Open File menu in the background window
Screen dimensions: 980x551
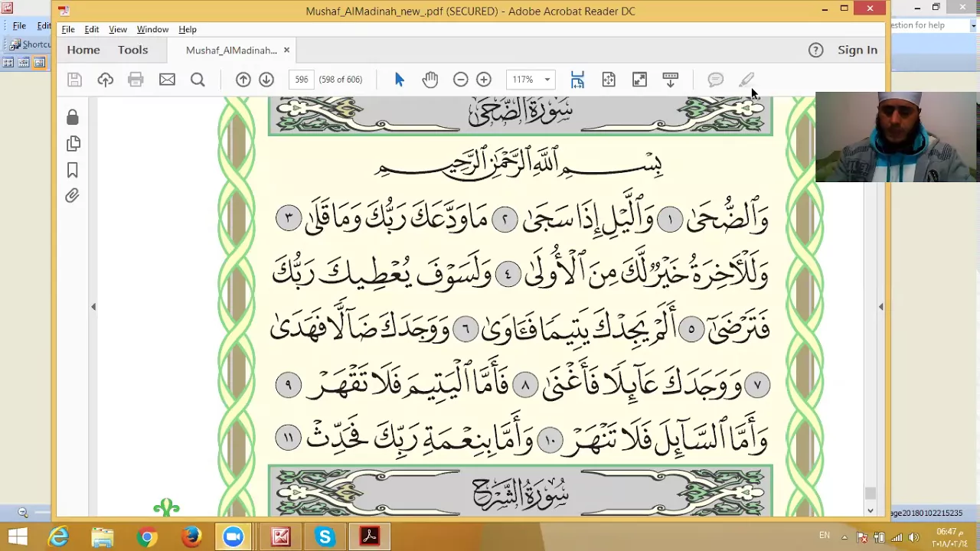click(x=19, y=25)
